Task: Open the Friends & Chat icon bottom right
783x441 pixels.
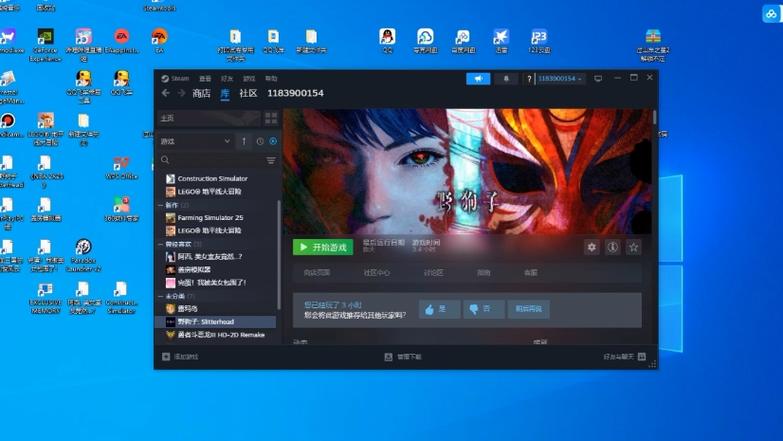Action: click(x=642, y=357)
